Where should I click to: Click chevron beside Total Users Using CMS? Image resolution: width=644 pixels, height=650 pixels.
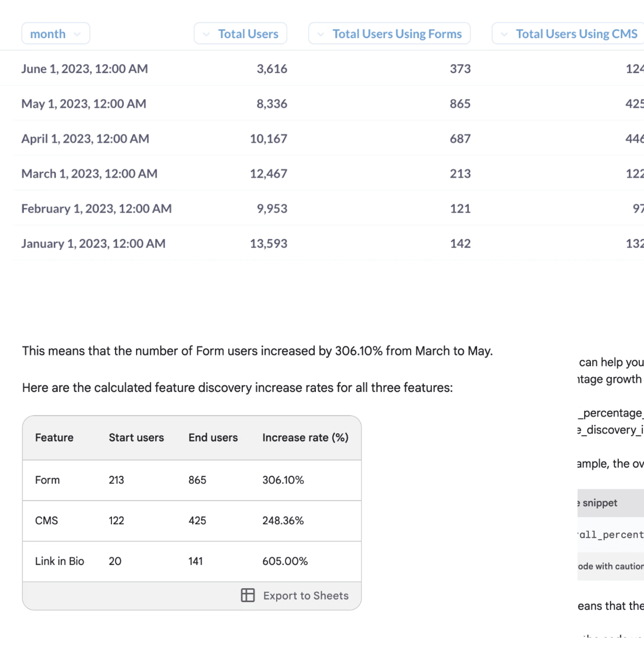point(504,34)
